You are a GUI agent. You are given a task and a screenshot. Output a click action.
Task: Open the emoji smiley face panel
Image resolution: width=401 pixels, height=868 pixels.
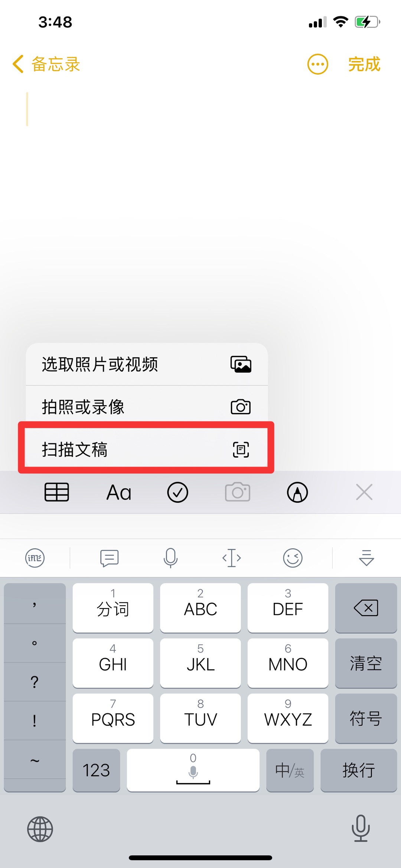tap(293, 558)
